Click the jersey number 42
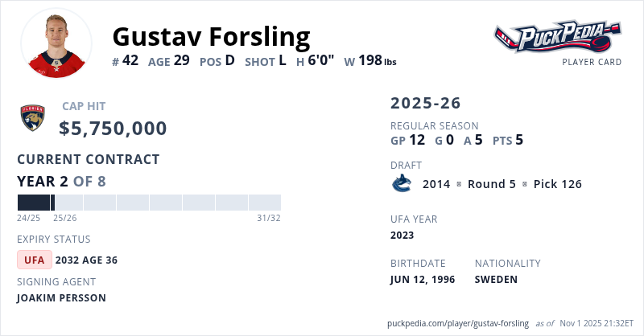Viewport: 644px width, 336px height. pyautogui.click(x=130, y=61)
